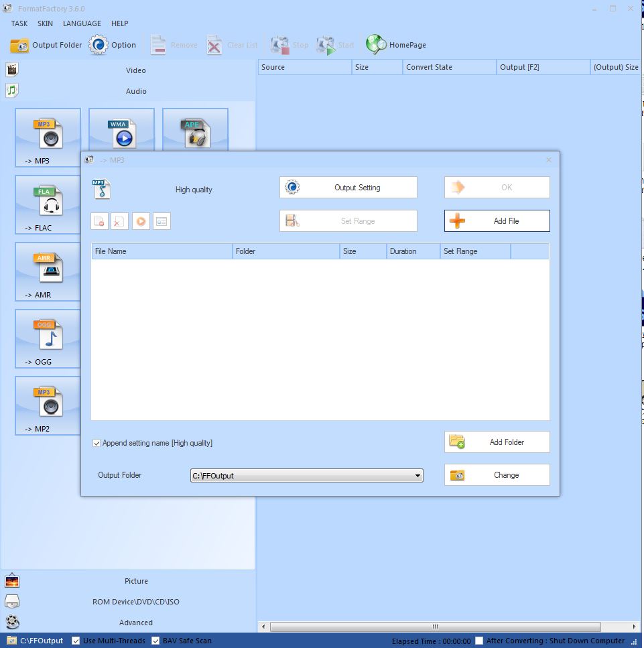
Task: Enable After Converting Shut Down Computer checkbox
Action: (x=479, y=641)
